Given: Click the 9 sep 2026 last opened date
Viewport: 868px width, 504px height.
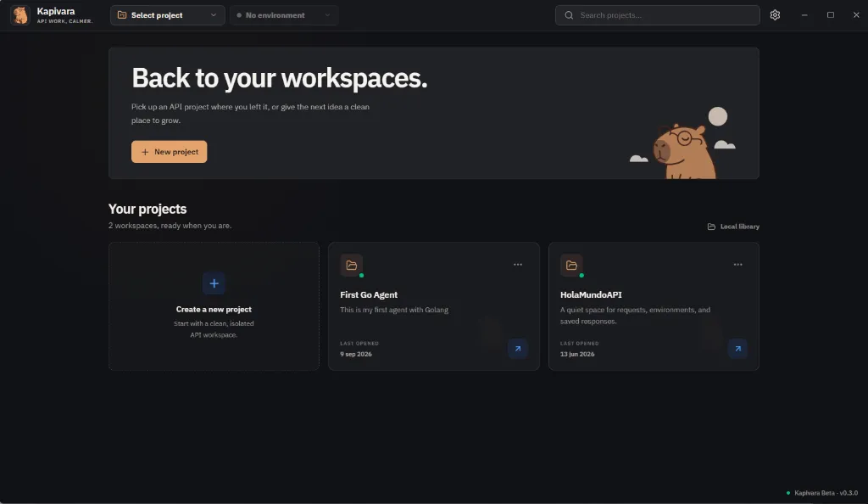Looking at the screenshot, I should pyautogui.click(x=356, y=354).
